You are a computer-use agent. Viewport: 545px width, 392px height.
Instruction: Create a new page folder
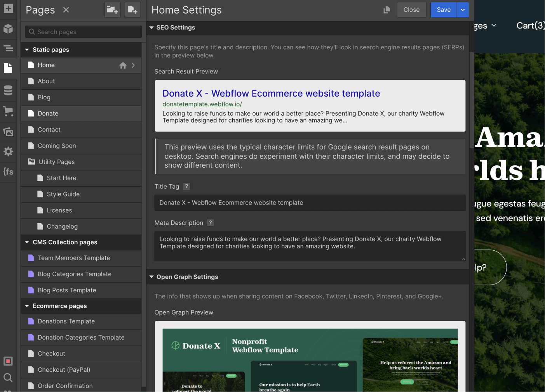[112, 10]
